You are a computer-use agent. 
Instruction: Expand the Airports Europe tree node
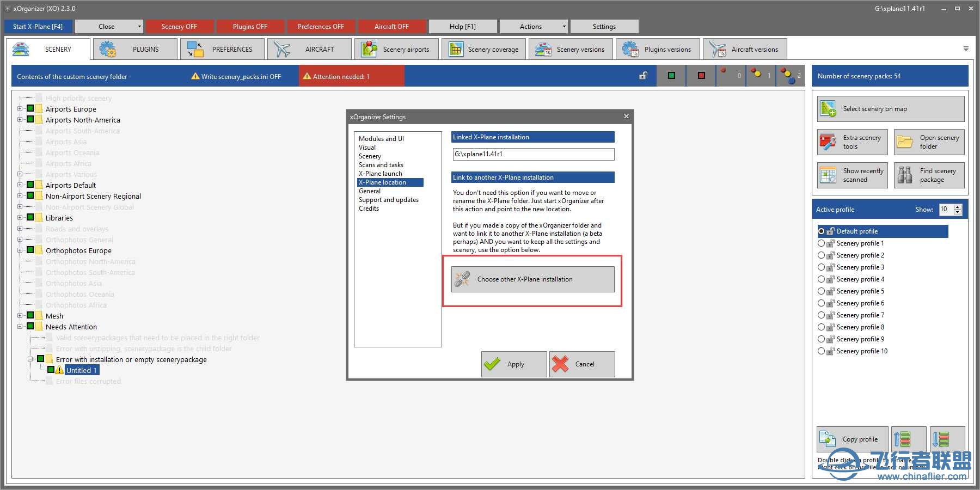(20, 109)
